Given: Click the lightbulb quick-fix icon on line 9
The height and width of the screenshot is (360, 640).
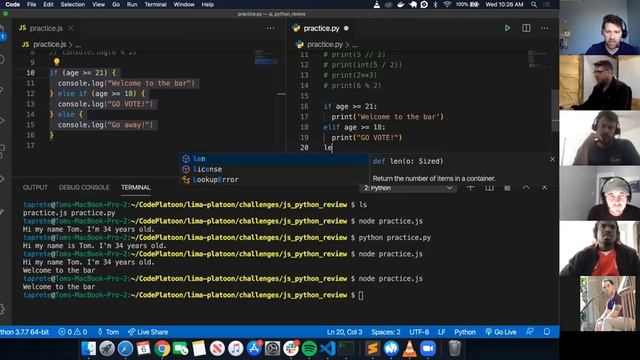Looking at the screenshot, I should pos(56,62).
